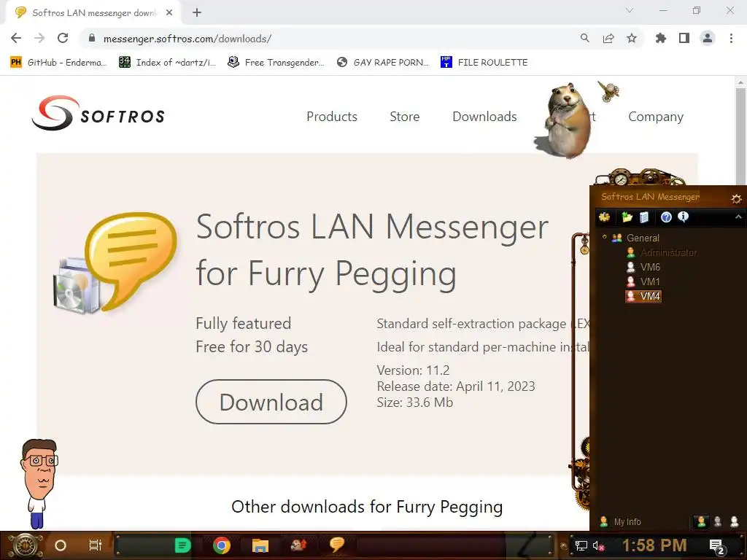Open the green chat app on taskbar
747x560 pixels.
click(182, 545)
